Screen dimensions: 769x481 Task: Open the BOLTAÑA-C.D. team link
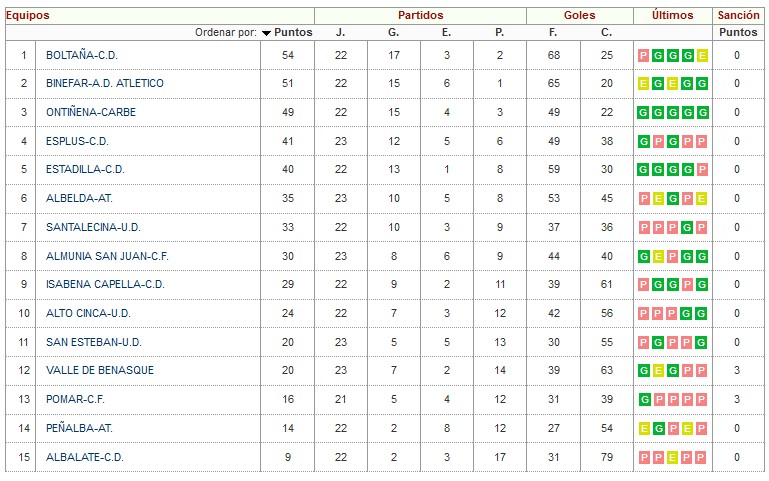82,55
